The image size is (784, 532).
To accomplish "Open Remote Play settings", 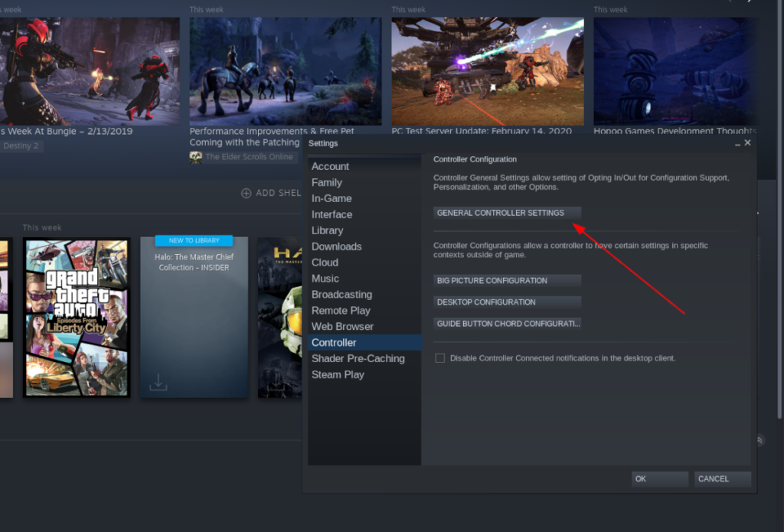I will click(340, 310).
